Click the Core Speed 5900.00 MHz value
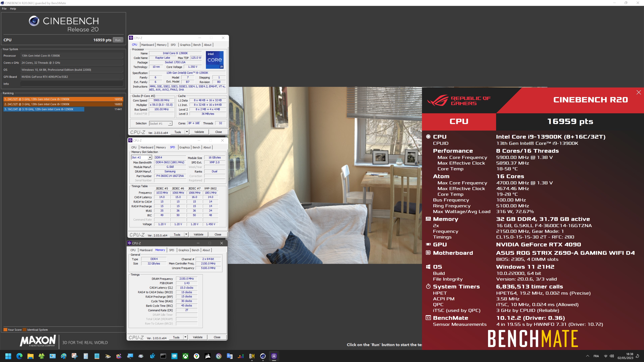The height and width of the screenshot is (362, 644). pyautogui.click(x=162, y=100)
